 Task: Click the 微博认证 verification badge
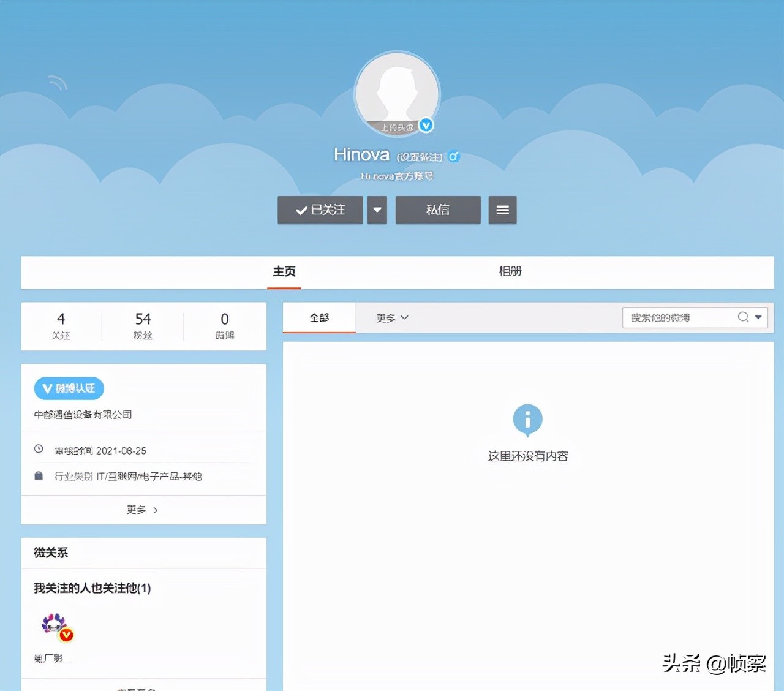coord(69,388)
